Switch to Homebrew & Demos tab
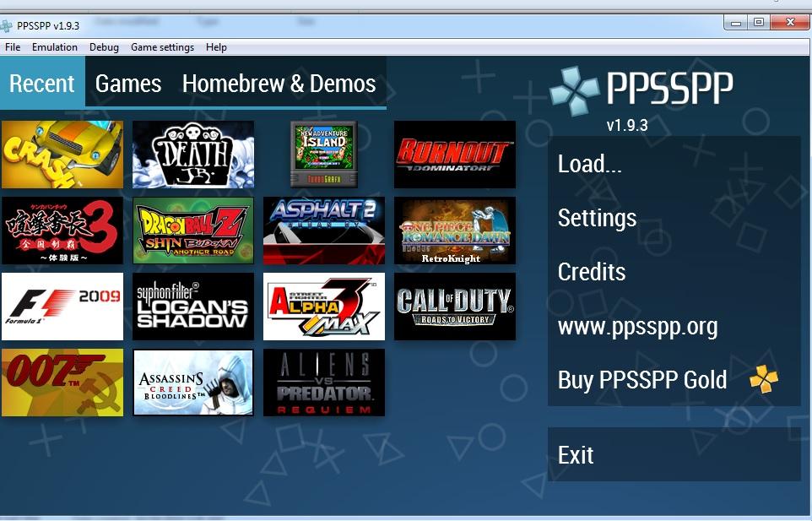Image resolution: width=812 pixels, height=521 pixels. [279, 83]
